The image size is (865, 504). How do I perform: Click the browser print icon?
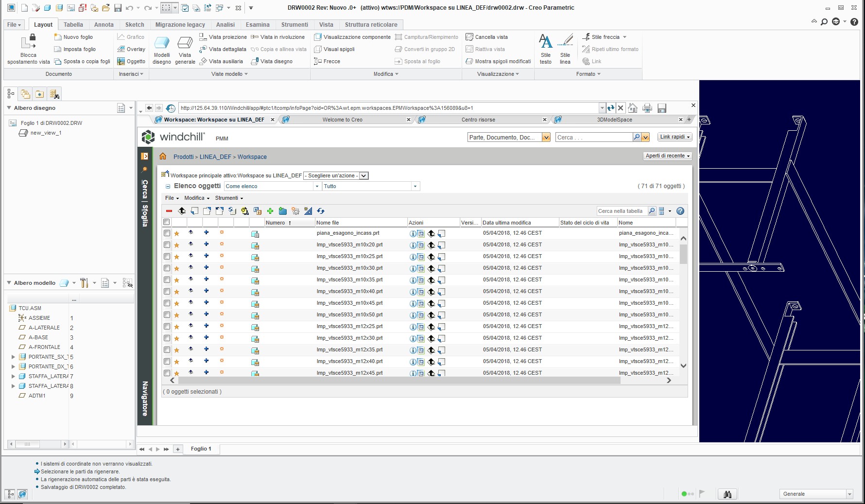[647, 108]
